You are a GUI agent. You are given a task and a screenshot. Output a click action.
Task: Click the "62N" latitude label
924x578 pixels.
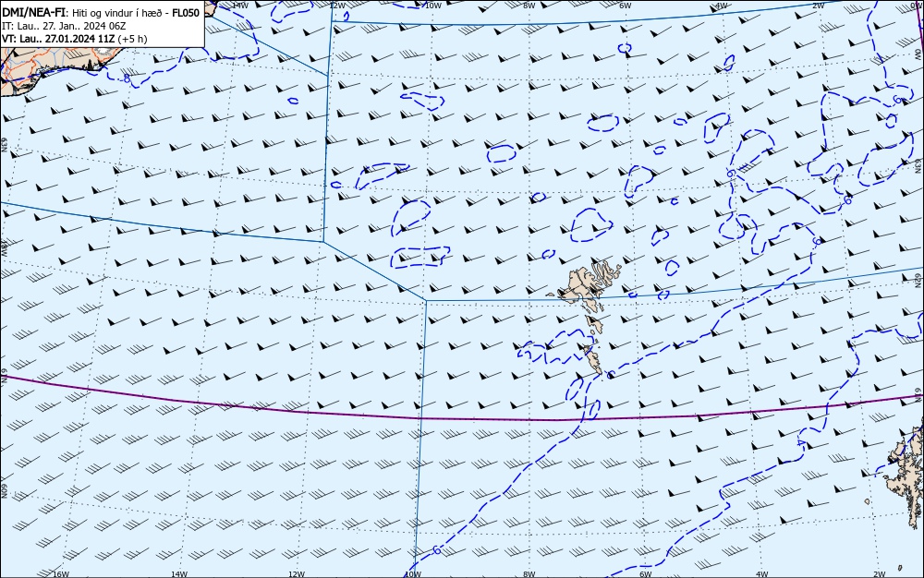[918, 279]
